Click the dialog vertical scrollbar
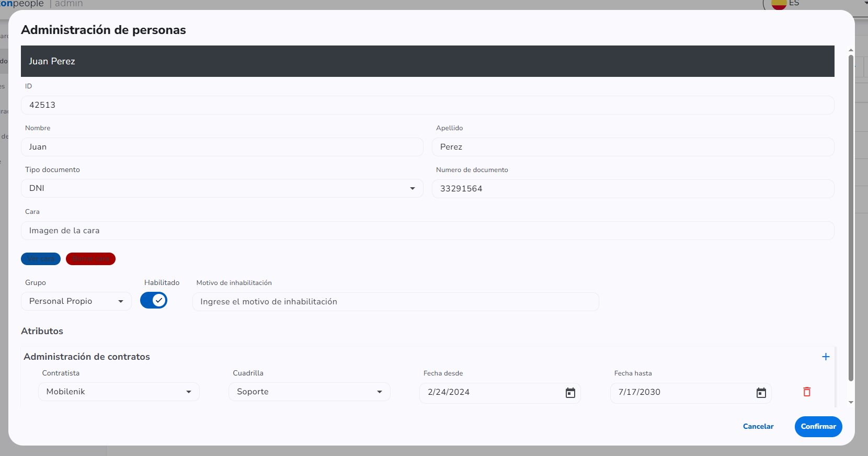The image size is (868, 456). point(851,217)
